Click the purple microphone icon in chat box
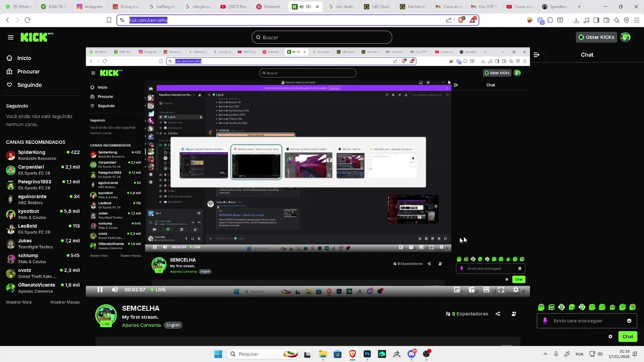The height and width of the screenshot is (362, 644). tap(545, 321)
